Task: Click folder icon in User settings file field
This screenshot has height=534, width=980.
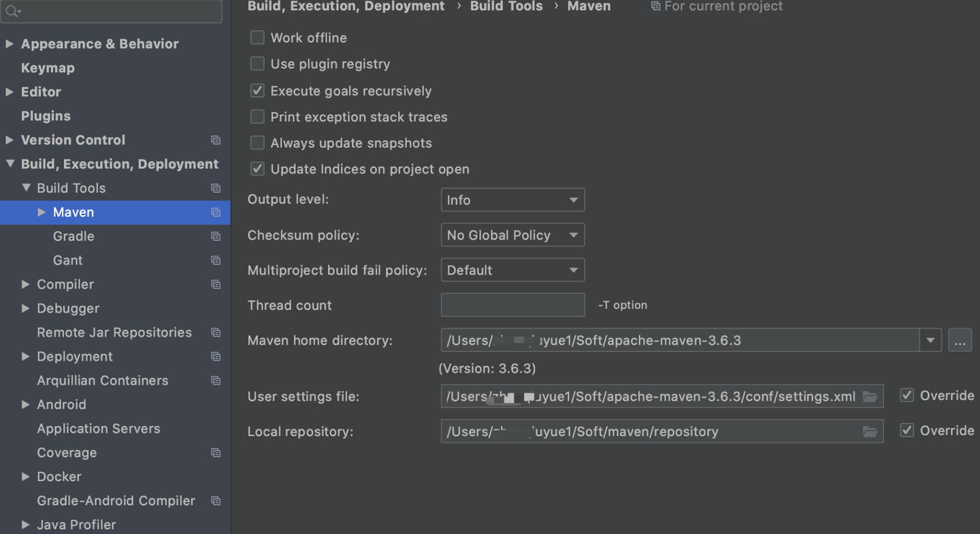Action: click(x=870, y=397)
